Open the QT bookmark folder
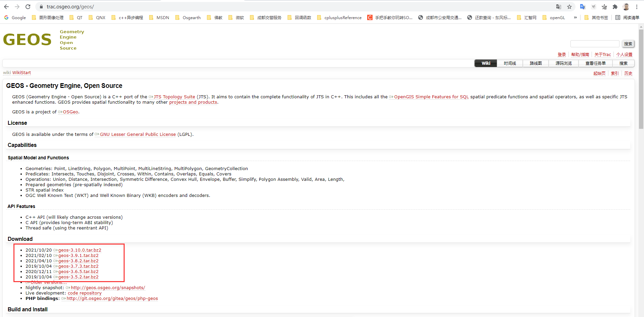The image size is (644, 317). [76, 18]
